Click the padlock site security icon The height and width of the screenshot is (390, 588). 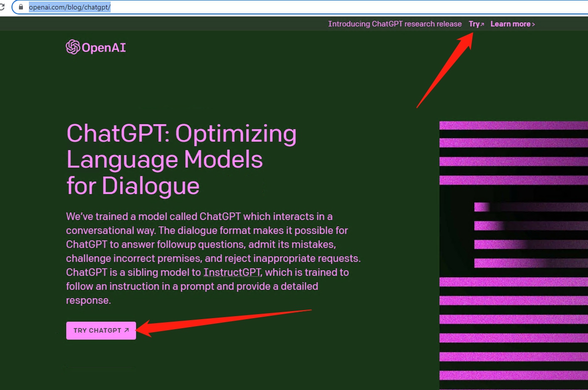21,7
